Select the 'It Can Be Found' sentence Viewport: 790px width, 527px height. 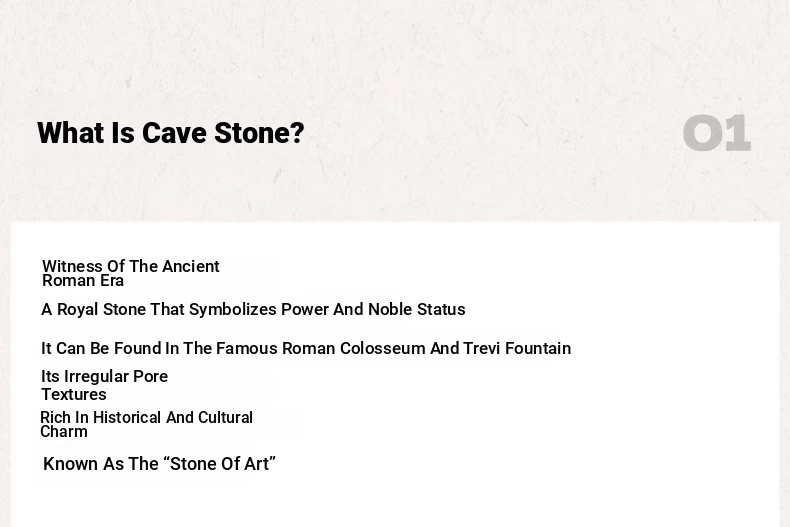click(x=306, y=348)
